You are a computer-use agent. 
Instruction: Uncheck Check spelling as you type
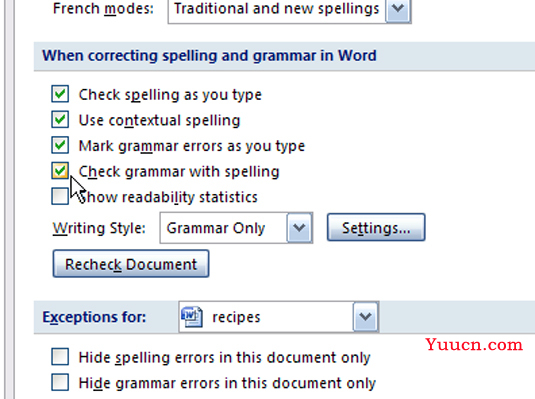pos(60,94)
